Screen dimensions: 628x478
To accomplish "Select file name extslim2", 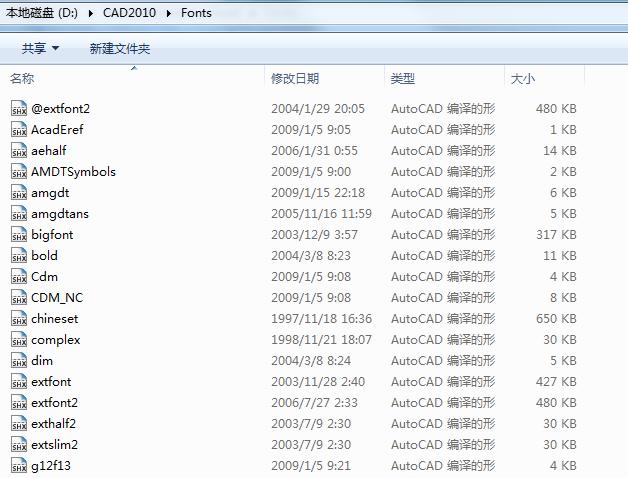I will pos(54,444).
